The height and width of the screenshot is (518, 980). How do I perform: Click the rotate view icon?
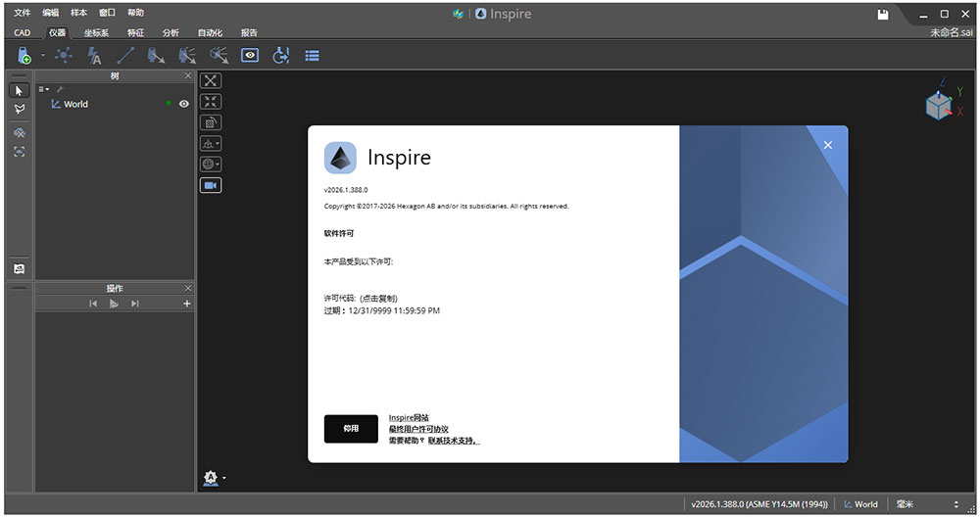click(211, 122)
